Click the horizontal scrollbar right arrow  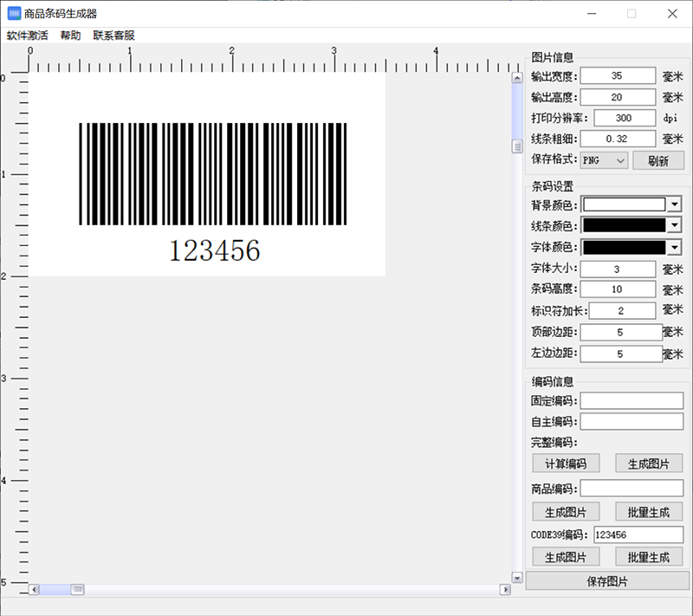[505, 589]
